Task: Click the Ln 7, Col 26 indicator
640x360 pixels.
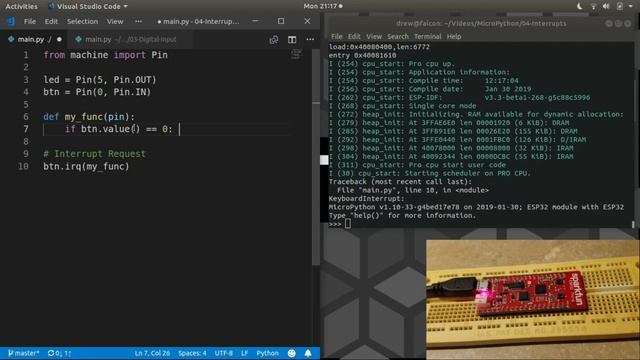Action: (x=152, y=353)
